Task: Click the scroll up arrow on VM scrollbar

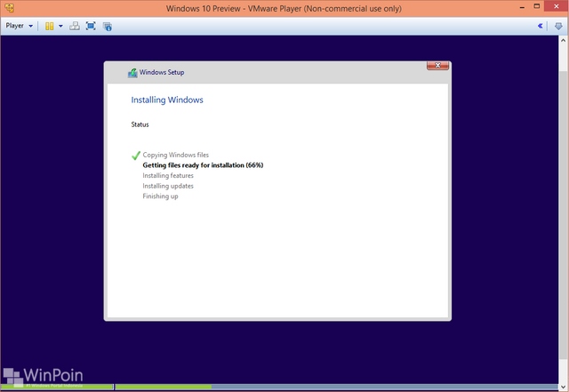Action: [x=563, y=40]
